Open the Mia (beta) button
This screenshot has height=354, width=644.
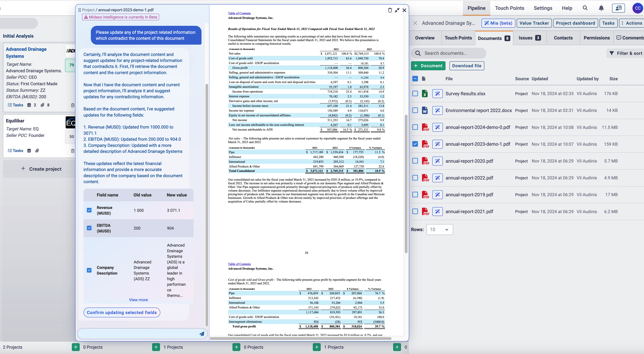coord(498,23)
